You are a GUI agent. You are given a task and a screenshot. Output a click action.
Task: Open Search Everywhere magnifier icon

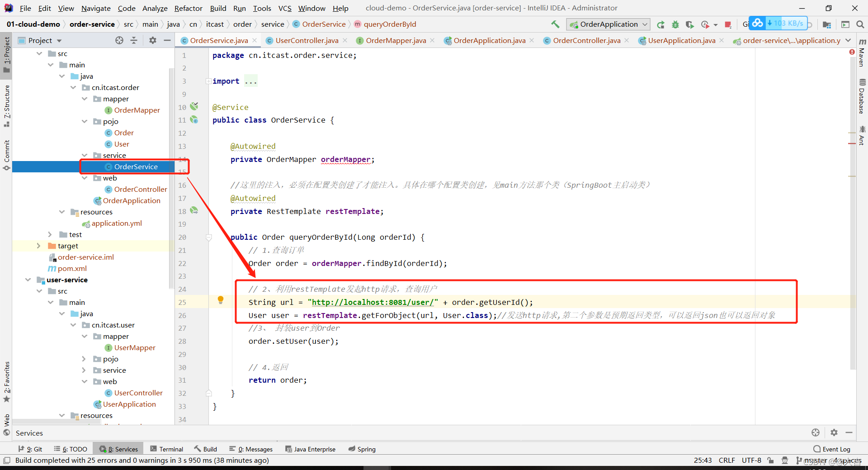860,24
